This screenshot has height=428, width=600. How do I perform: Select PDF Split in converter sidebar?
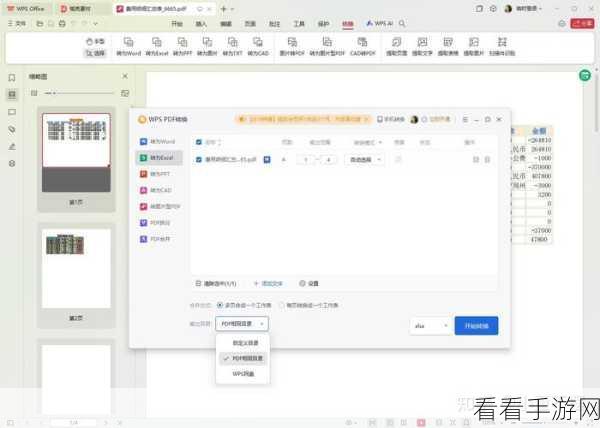[x=158, y=223]
